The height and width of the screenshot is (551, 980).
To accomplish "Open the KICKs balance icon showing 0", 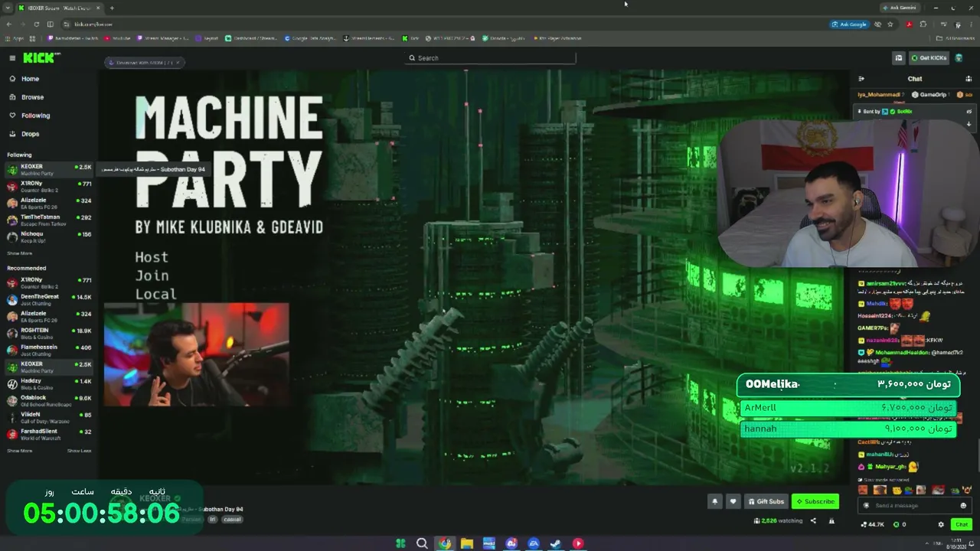I will 899,524.
